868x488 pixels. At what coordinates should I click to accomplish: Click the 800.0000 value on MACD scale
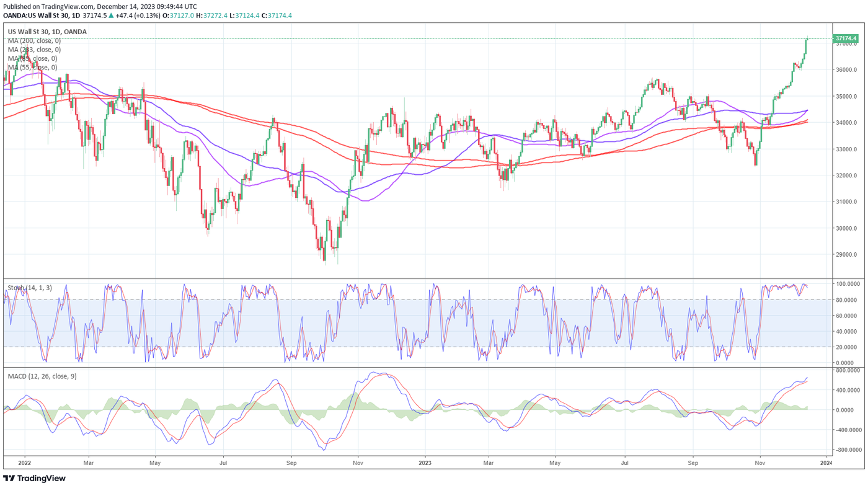(848, 370)
